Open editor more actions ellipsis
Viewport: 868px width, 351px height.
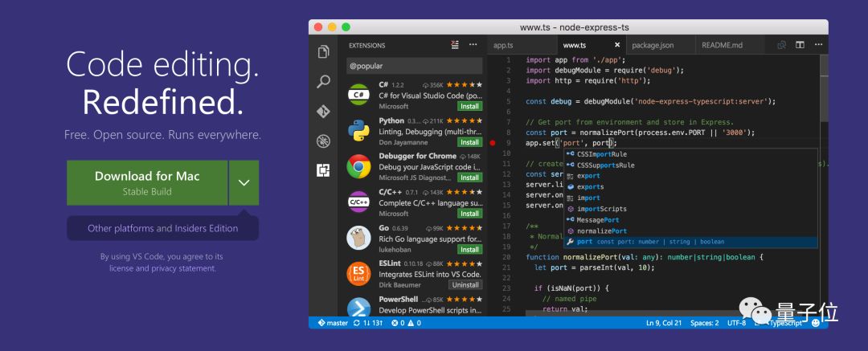pos(817,46)
